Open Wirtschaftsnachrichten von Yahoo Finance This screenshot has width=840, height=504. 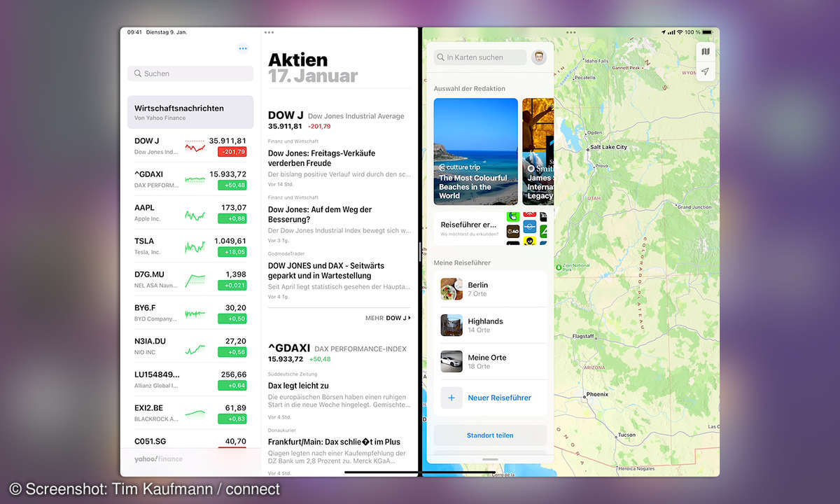click(x=190, y=112)
